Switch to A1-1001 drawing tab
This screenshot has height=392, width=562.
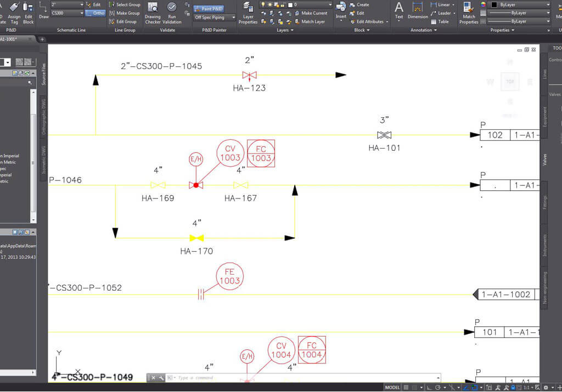click(x=16, y=39)
